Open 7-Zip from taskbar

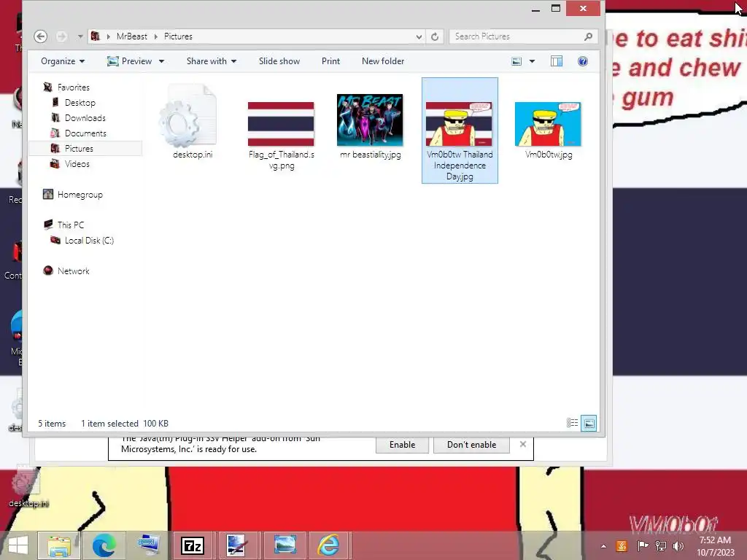pos(193,545)
